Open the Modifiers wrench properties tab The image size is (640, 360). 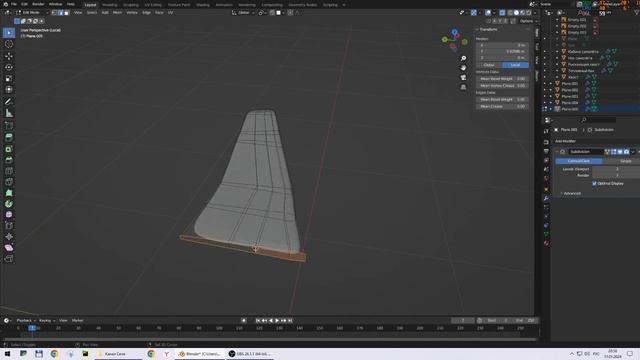(x=546, y=198)
